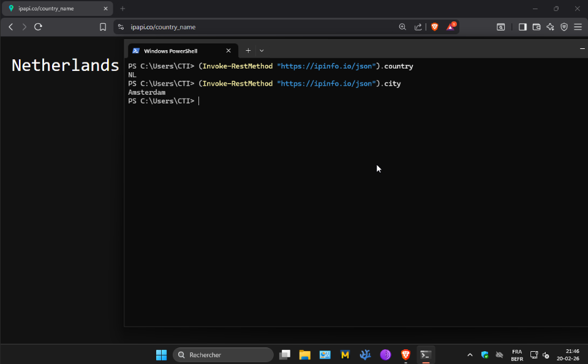This screenshot has width=588, height=364.
Task: Go back to previous page
Action: [x=10, y=27]
